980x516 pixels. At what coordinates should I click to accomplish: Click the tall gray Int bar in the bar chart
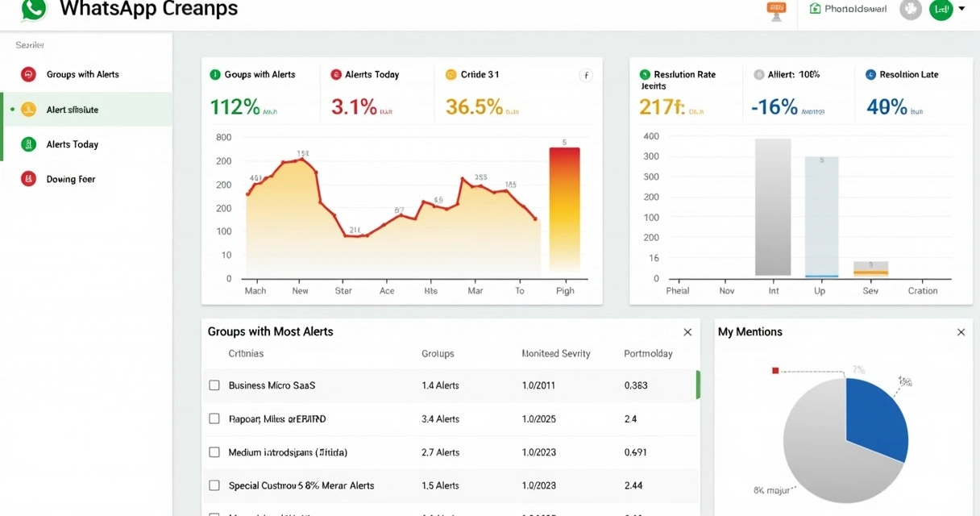(x=773, y=207)
